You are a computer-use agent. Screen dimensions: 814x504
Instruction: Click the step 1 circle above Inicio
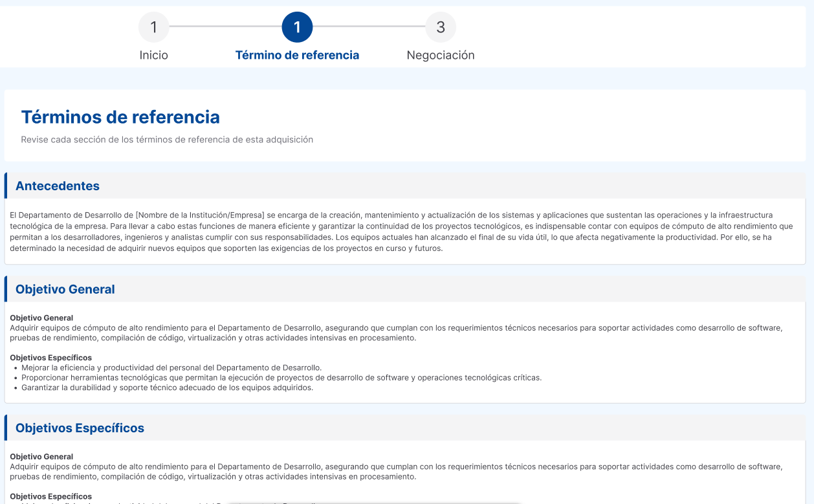tap(153, 27)
